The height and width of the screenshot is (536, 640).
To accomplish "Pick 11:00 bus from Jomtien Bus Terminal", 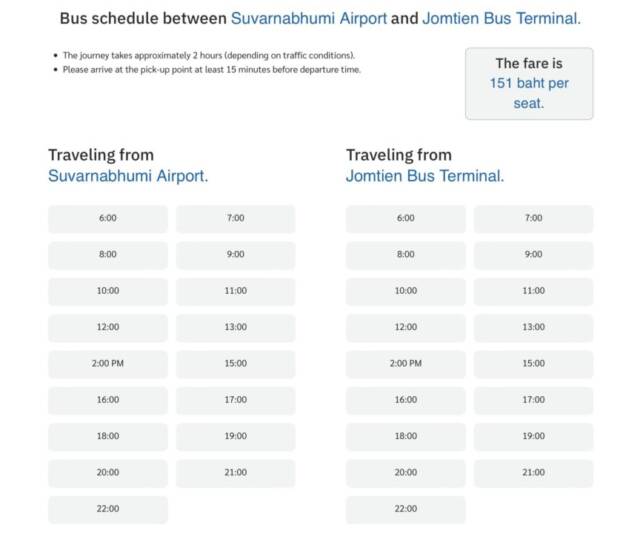I will point(533,291).
